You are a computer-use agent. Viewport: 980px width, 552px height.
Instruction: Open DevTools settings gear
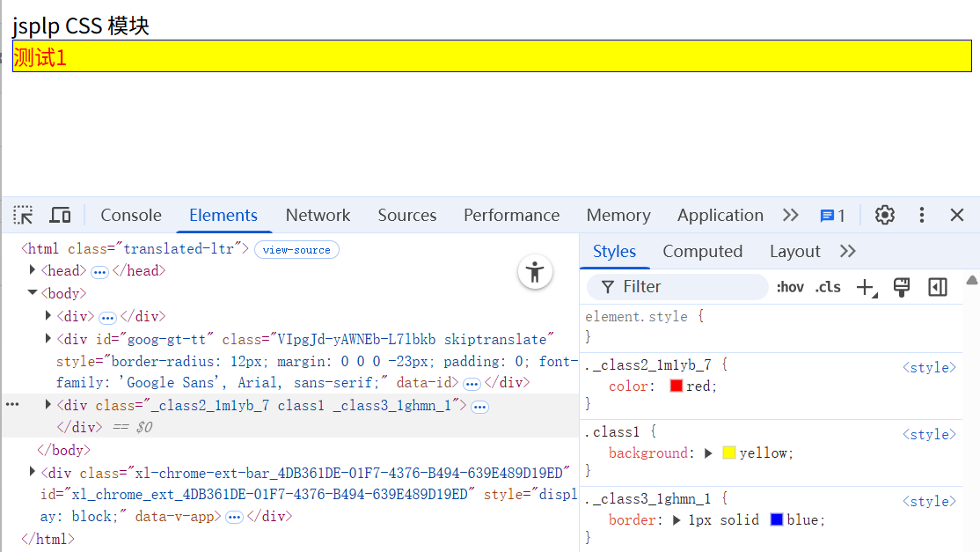click(x=884, y=215)
